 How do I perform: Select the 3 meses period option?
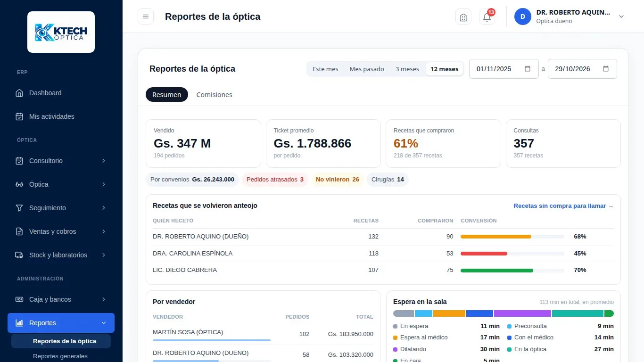407,69
